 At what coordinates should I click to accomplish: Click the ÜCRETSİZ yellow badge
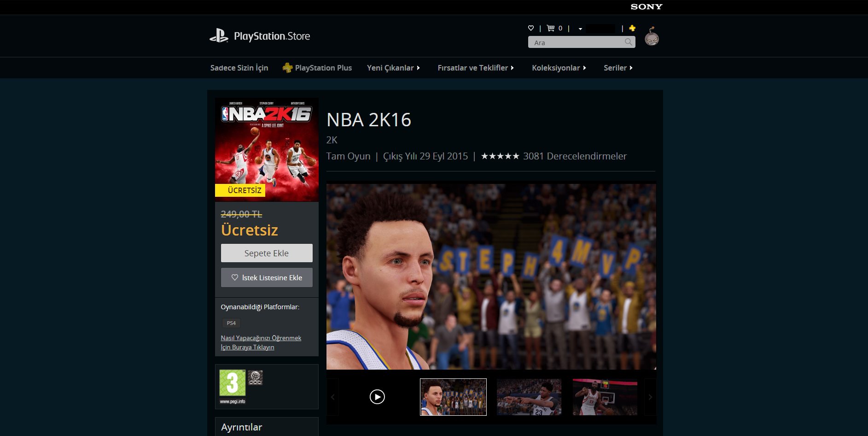[240, 190]
